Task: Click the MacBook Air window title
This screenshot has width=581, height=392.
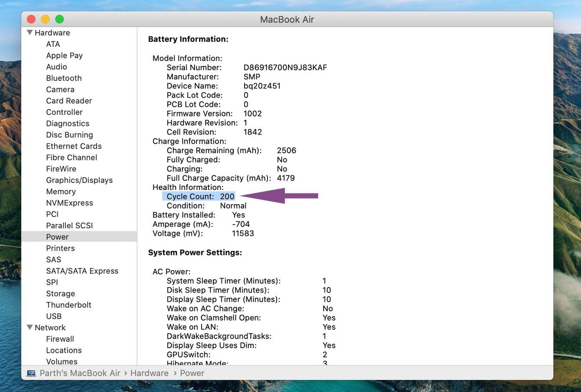Action: (287, 20)
